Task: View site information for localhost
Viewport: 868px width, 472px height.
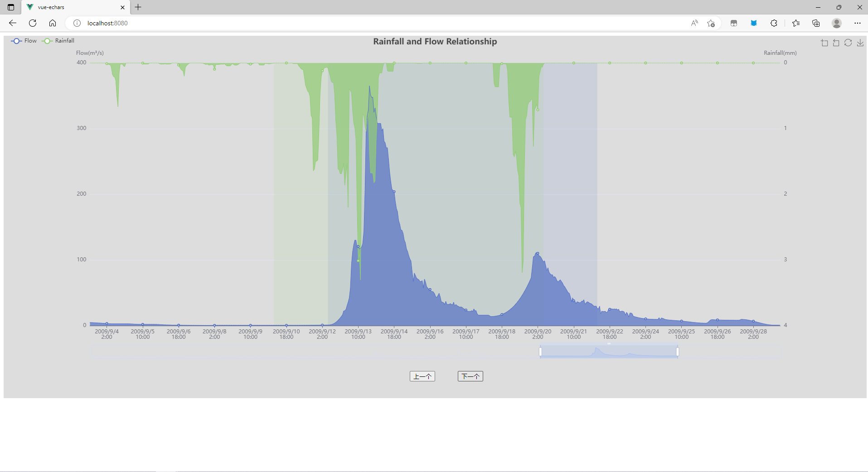Action: 77,23
